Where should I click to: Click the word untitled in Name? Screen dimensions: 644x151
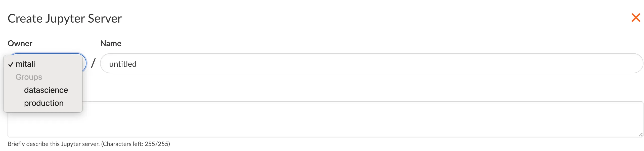123,64
